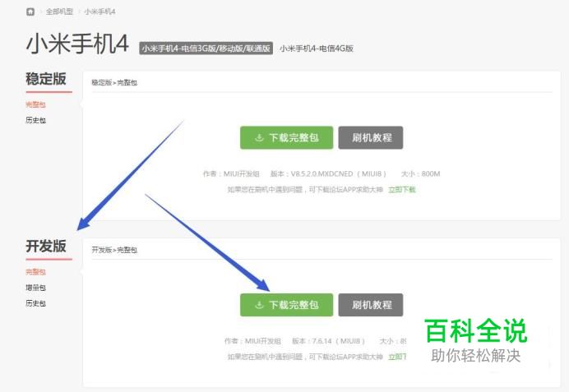Open 刷机教程 in 稳定版 section

(x=371, y=137)
